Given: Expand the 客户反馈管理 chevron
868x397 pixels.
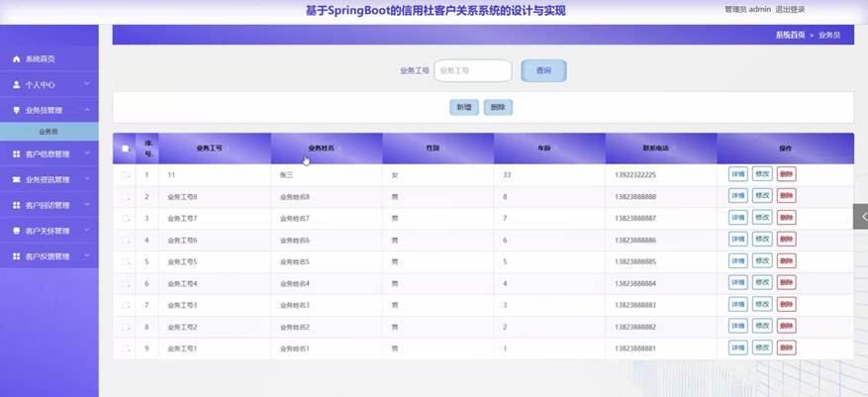Looking at the screenshot, I should [87, 255].
